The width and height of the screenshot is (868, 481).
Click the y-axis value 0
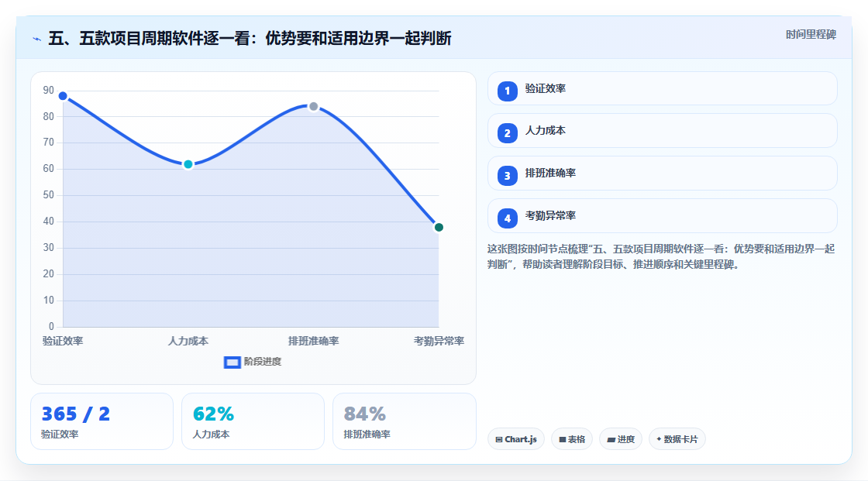coord(51,327)
